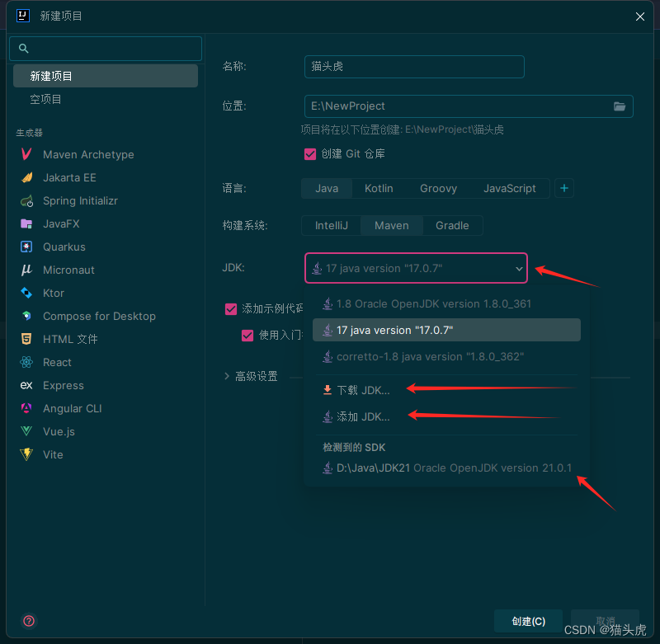Image resolution: width=660 pixels, height=644 pixels.
Task: Select Maven Archetype generator
Action: click(106, 154)
